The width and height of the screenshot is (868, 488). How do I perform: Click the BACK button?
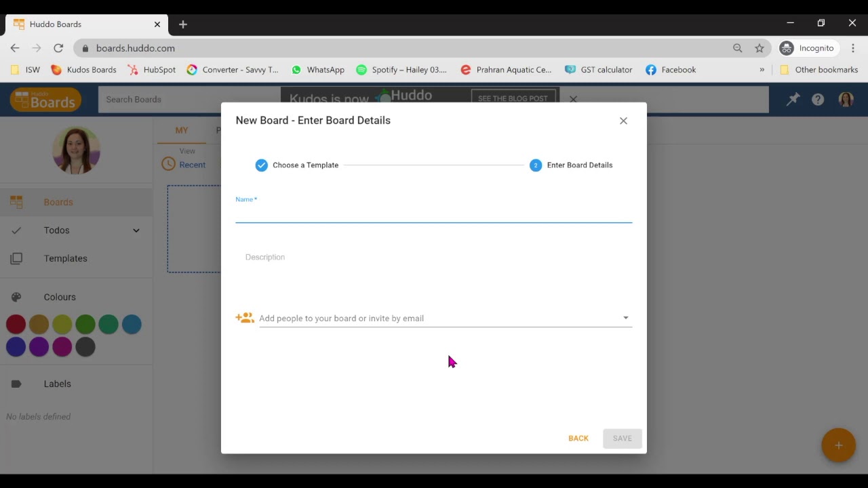point(578,439)
